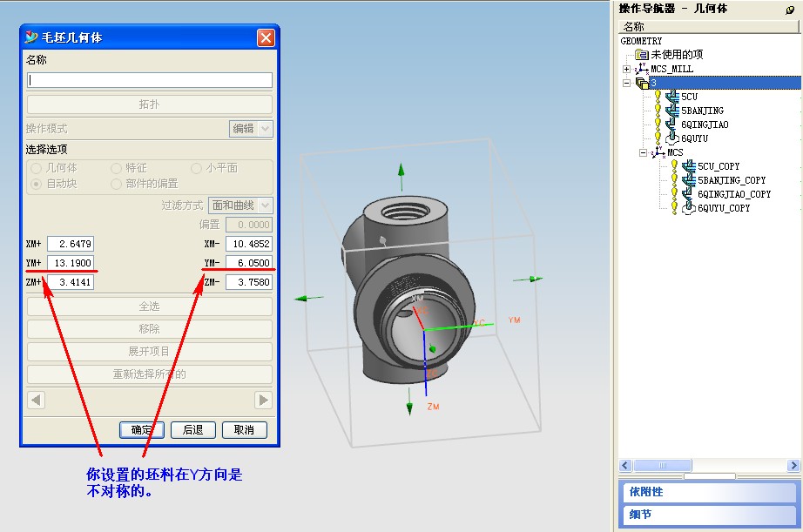The image size is (803, 532).
Task: Click the navigator scroll-left arrow
Action: [625, 465]
